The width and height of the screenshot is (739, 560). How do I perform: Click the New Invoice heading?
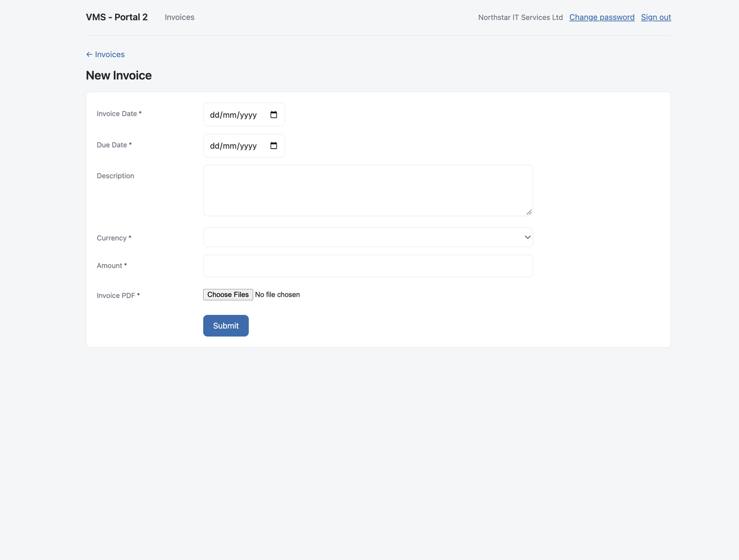click(119, 76)
